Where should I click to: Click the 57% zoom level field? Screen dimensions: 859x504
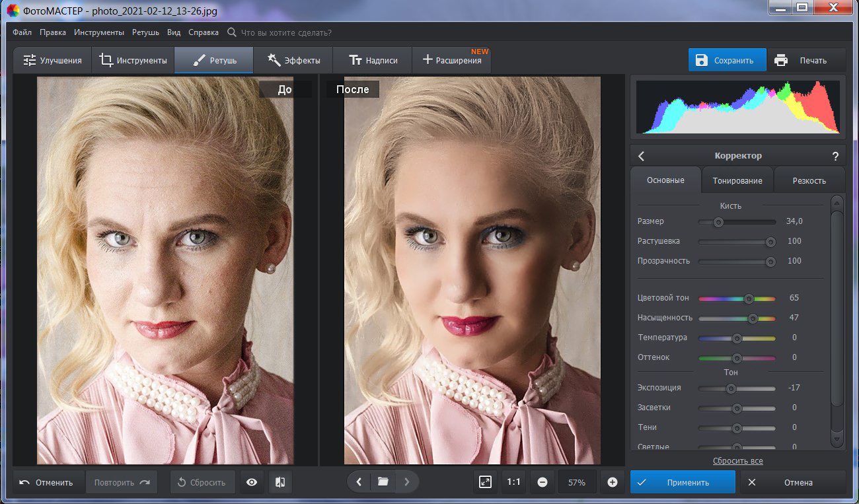point(576,482)
